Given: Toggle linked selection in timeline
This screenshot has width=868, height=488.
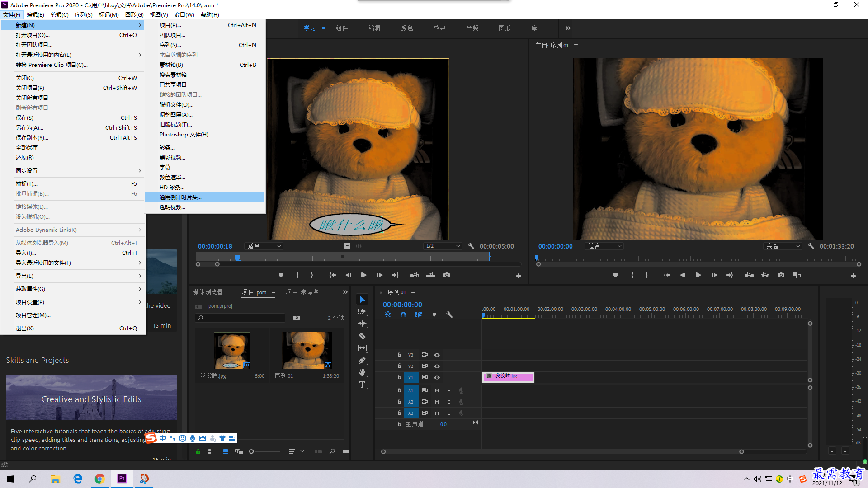Looking at the screenshot, I should tap(419, 314).
